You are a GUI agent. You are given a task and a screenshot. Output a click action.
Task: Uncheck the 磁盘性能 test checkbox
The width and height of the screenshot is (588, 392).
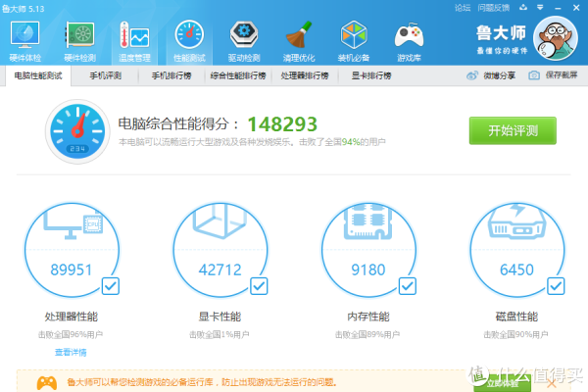coord(556,286)
